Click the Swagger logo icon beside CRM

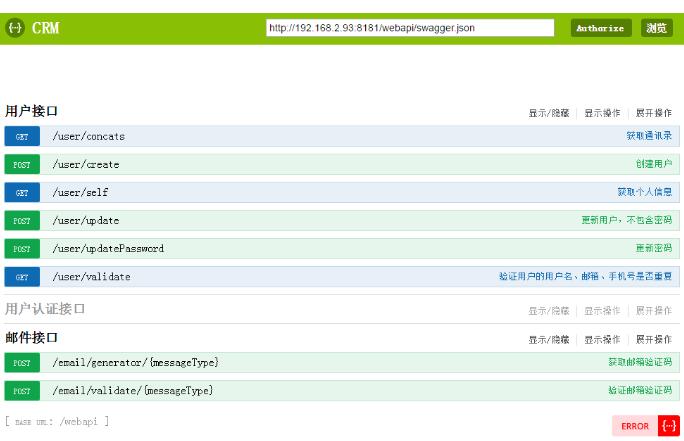point(15,28)
